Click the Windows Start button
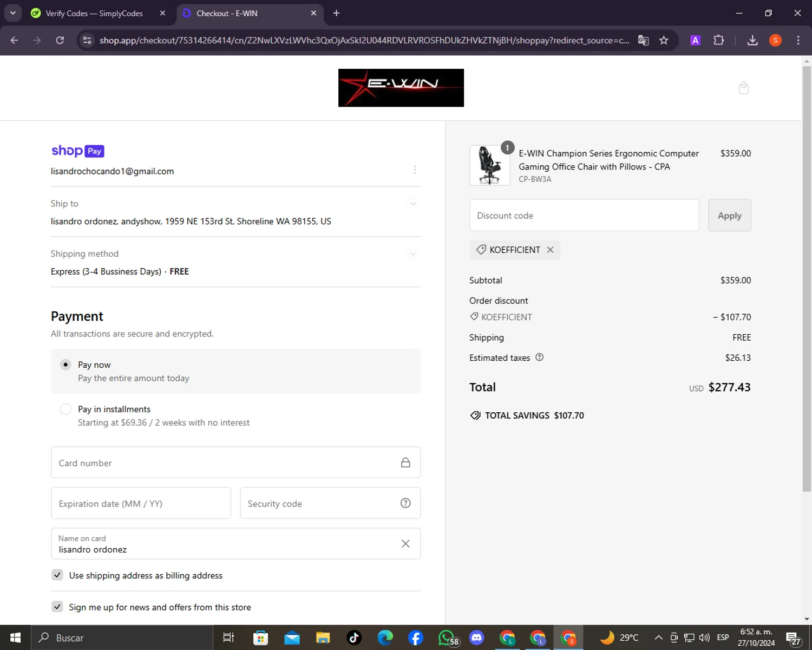 (15, 638)
